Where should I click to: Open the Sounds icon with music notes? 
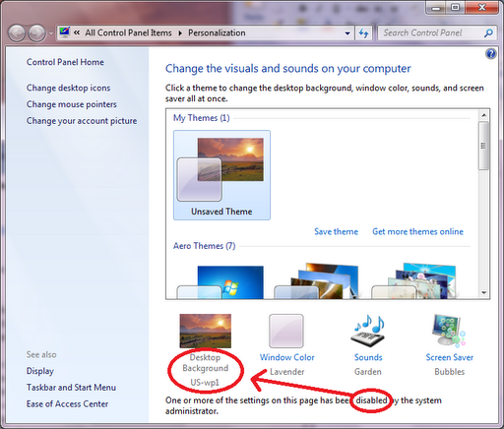[x=368, y=332]
